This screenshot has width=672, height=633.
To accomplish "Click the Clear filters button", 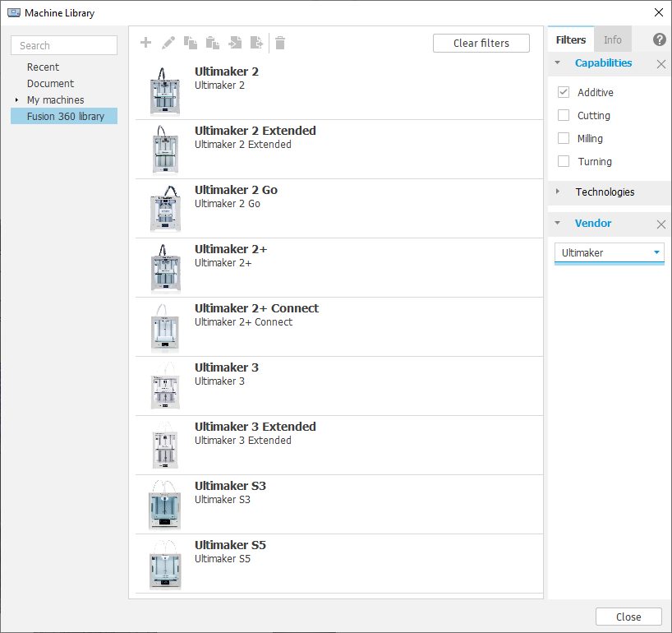I will [481, 44].
